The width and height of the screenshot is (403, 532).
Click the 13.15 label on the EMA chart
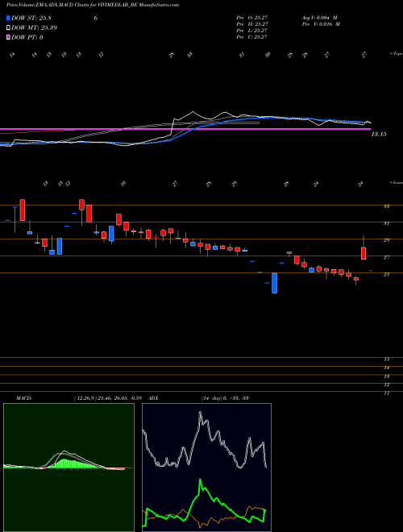tap(379, 135)
